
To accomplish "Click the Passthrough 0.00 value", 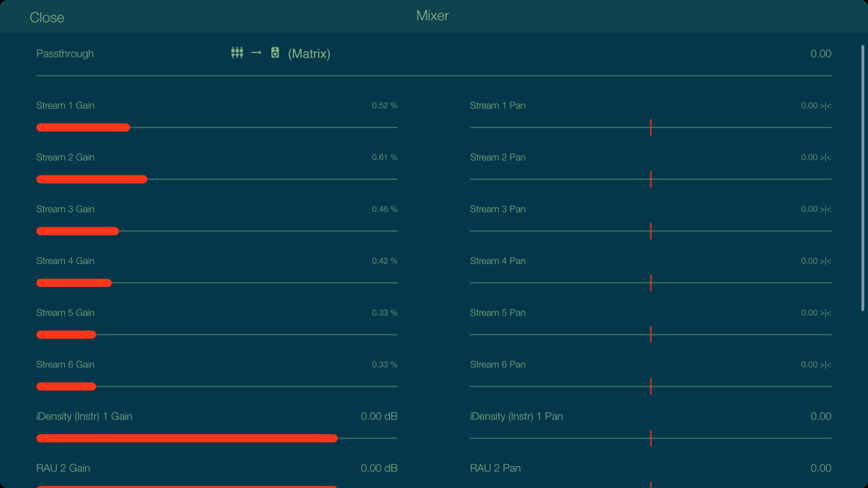I will point(820,54).
